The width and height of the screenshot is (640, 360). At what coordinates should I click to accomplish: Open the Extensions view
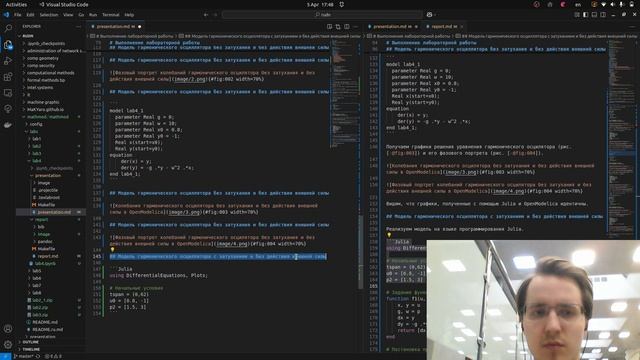click(x=8, y=77)
